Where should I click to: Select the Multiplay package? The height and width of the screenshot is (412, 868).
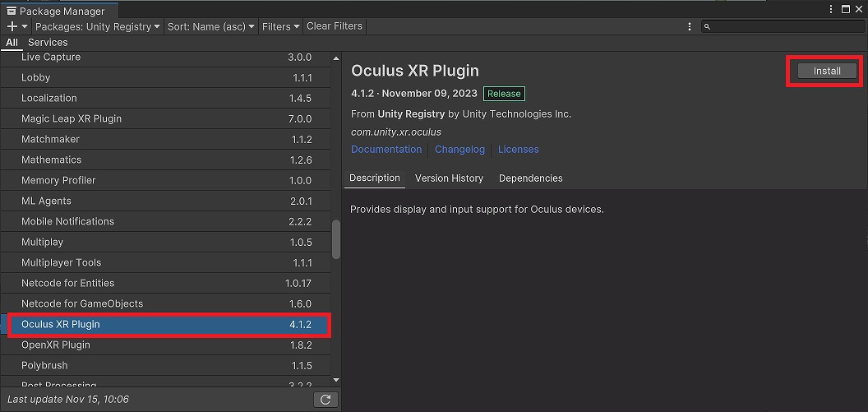[x=165, y=242]
